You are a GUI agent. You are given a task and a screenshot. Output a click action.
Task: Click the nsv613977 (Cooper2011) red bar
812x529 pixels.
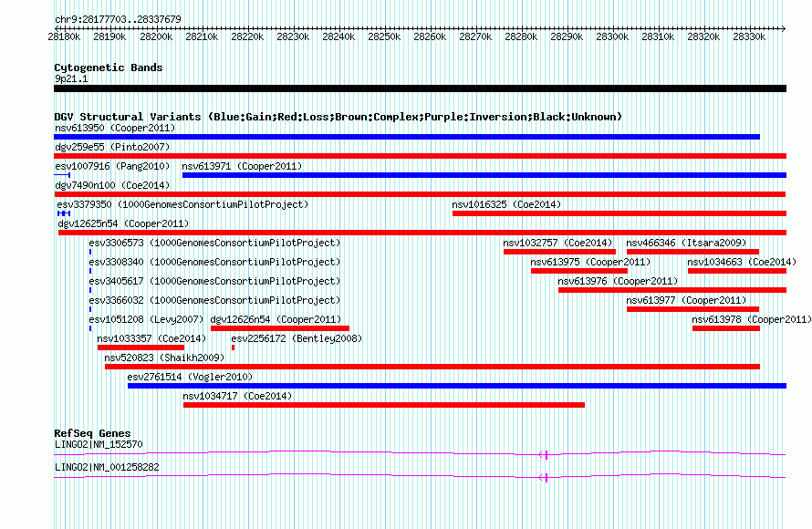692,309
